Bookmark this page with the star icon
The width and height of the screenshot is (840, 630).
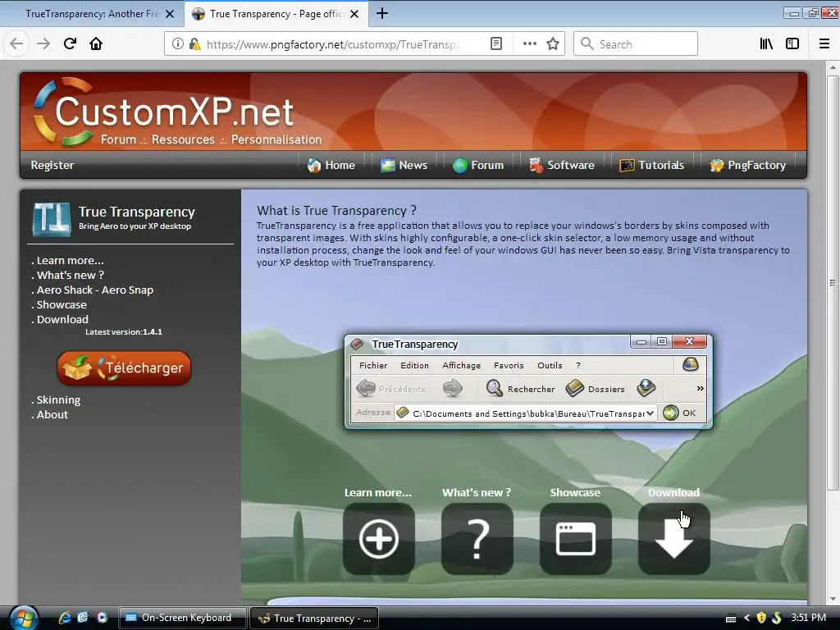tap(553, 44)
